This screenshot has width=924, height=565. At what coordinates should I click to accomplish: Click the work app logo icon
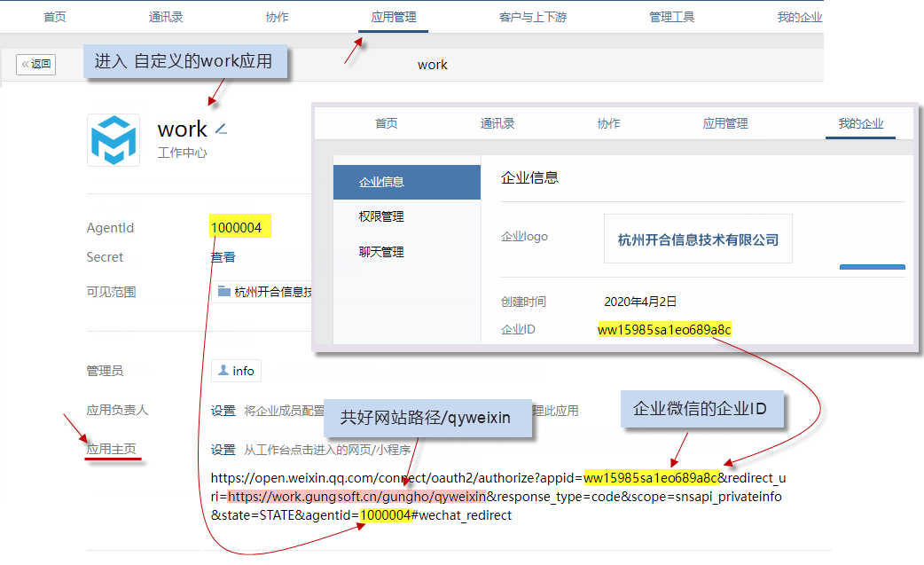[114, 140]
